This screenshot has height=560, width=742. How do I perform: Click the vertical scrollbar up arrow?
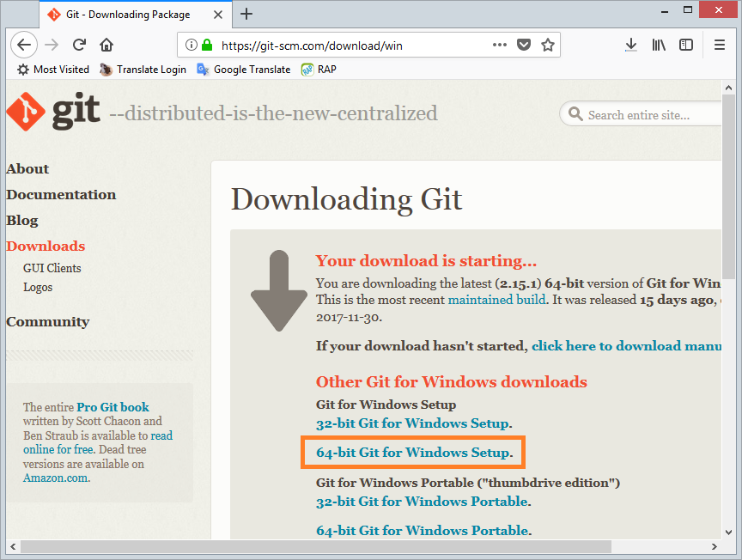click(729, 88)
